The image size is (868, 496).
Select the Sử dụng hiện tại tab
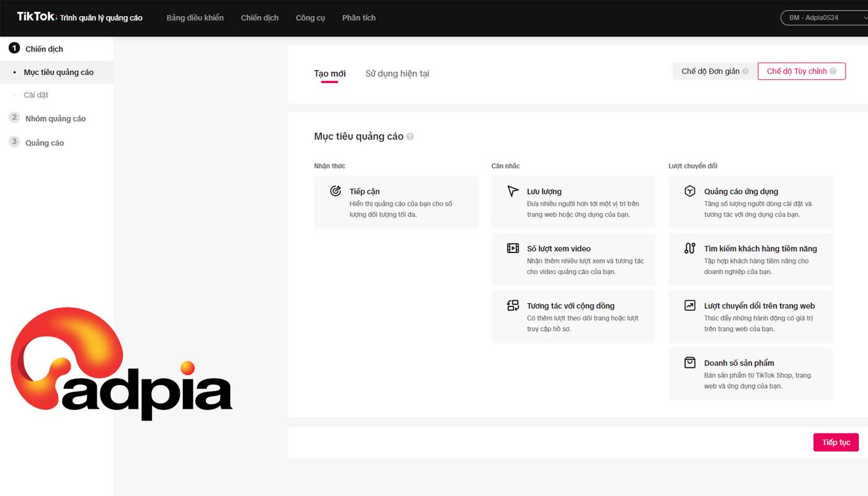coord(397,74)
